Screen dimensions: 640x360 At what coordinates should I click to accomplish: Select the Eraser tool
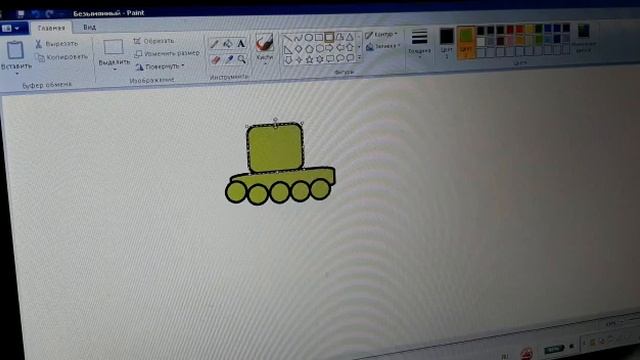[x=216, y=60]
